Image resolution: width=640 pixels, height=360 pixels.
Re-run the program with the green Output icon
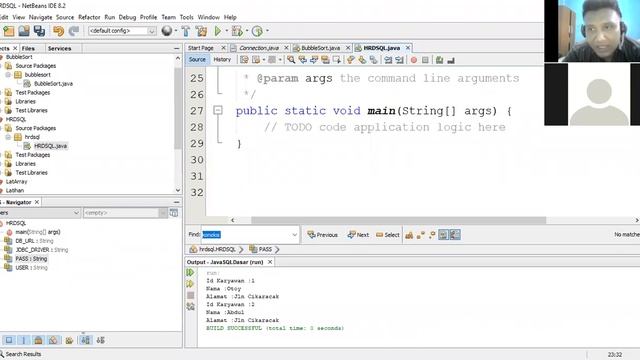[190, 272]
